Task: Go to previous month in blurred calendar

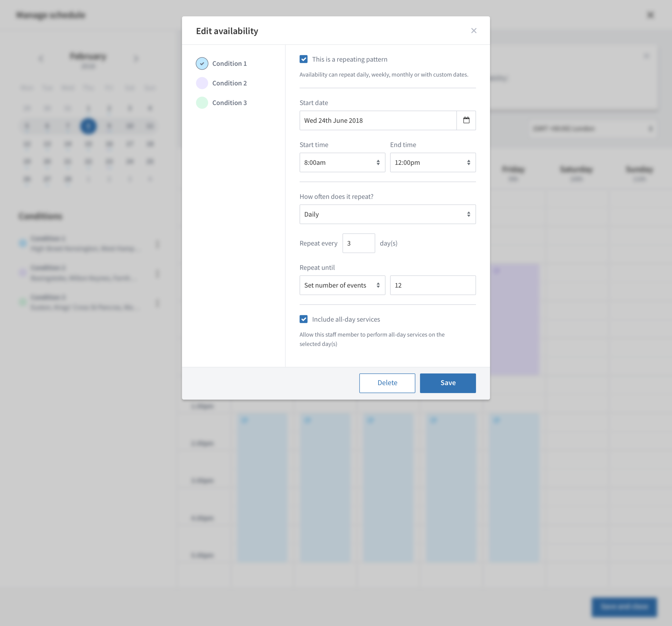Action: tap(41, 59)
